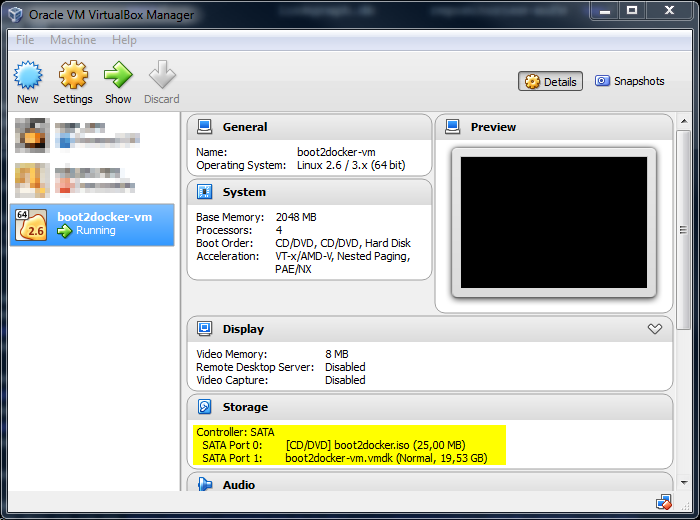Click the green Show arrow icon
The height and width of the screenshot is (520, 700).
[118, 75]
